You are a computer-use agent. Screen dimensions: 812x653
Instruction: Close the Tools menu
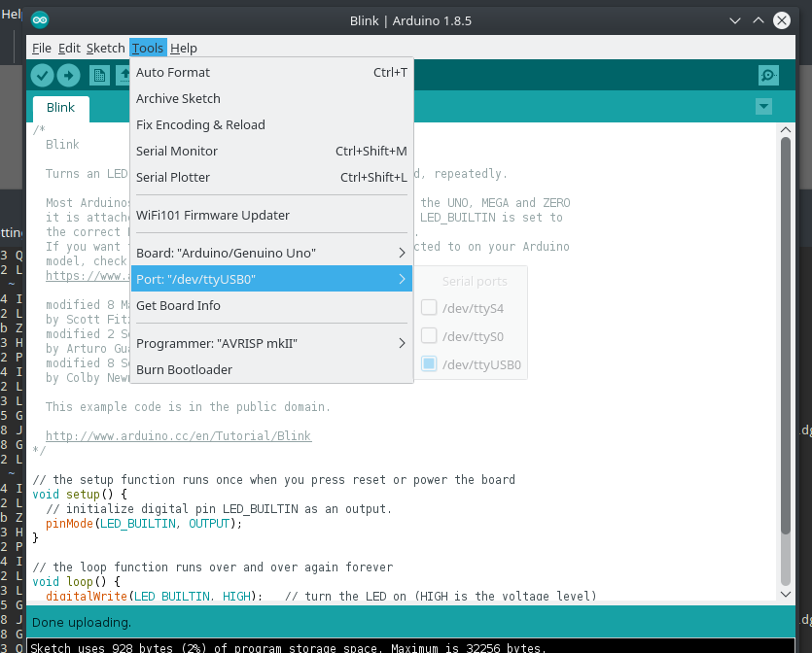point(148,49)
